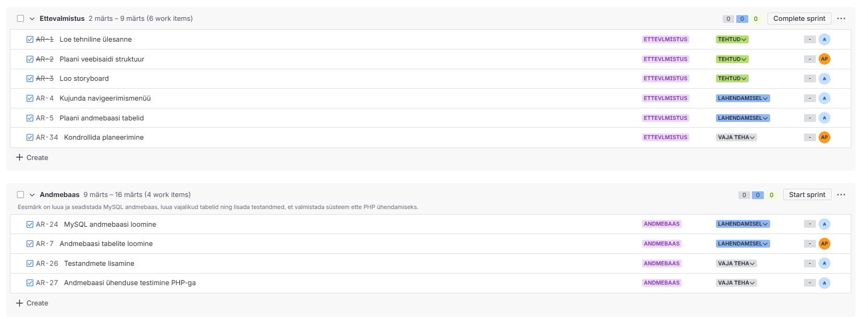Collapse the Andmebaas sprint section

[32, 195]
